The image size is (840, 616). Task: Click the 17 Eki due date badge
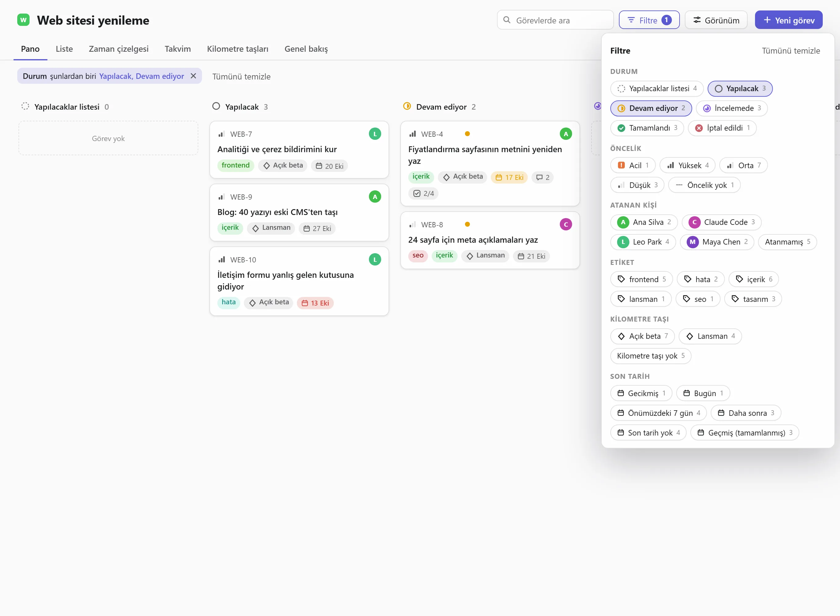pos(509,177)
